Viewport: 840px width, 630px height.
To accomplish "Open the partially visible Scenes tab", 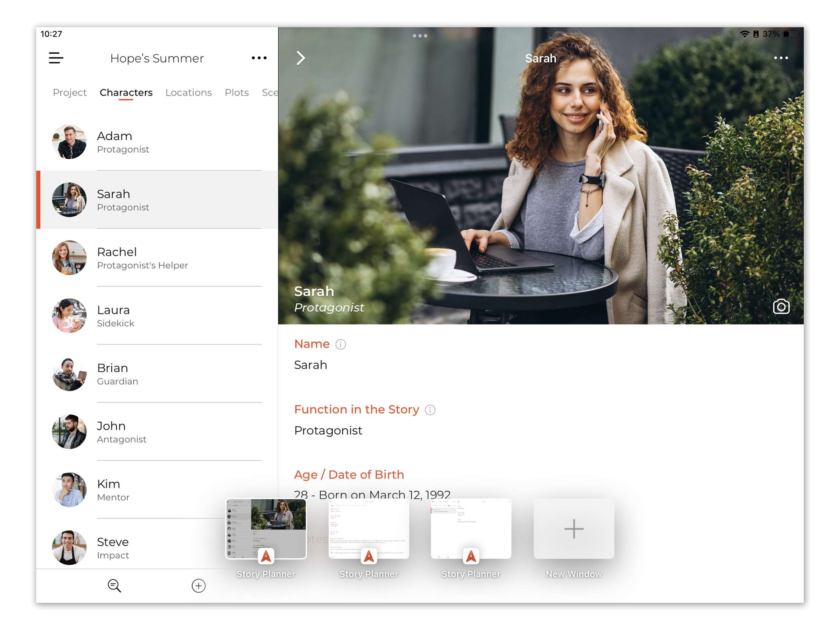I will [270, 93].
